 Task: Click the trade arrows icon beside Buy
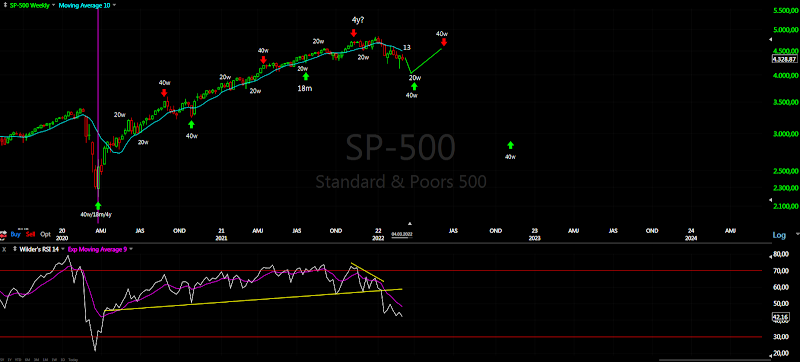pos(4,235)
